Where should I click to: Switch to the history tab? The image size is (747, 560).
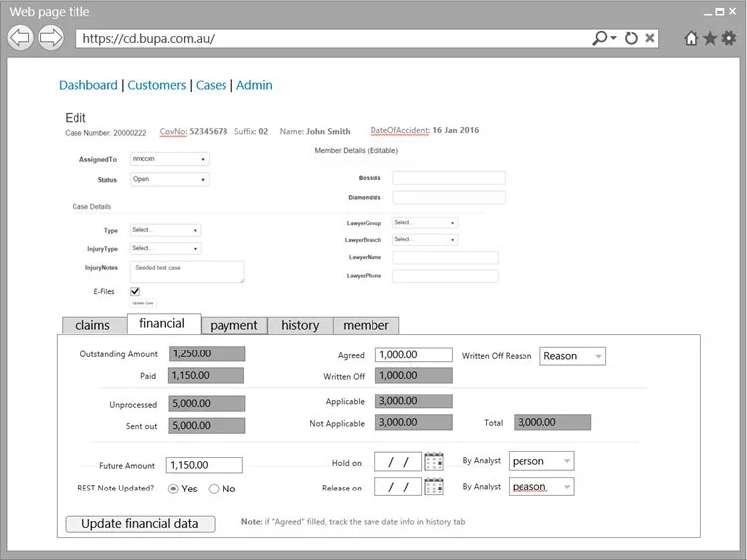[300, 325]
